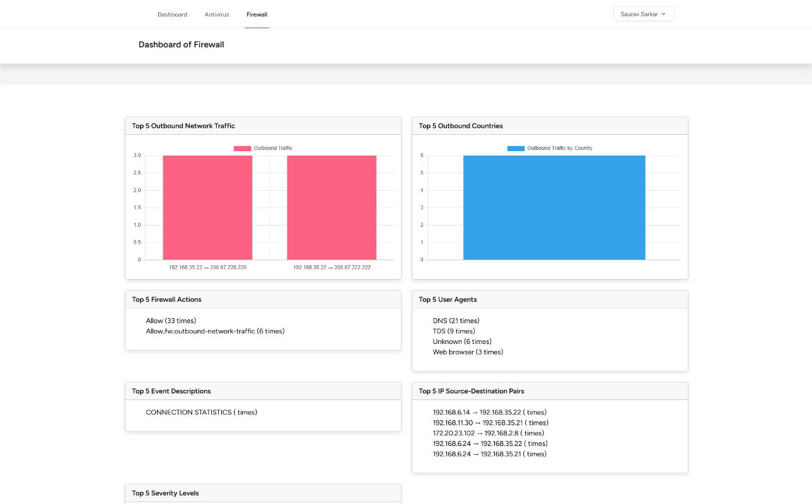Select the 192.168.6.14 → 192.168.35.22 pair
This screenshot has width=812, height=504.
coord(489,413)
